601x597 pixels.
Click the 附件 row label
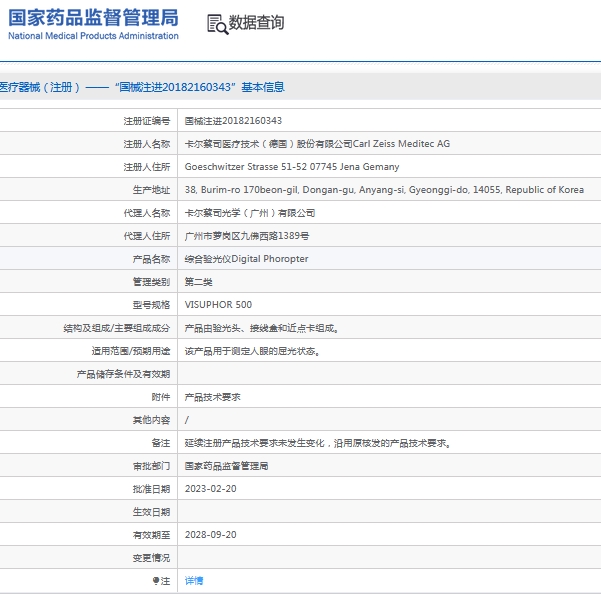(161, 397)
